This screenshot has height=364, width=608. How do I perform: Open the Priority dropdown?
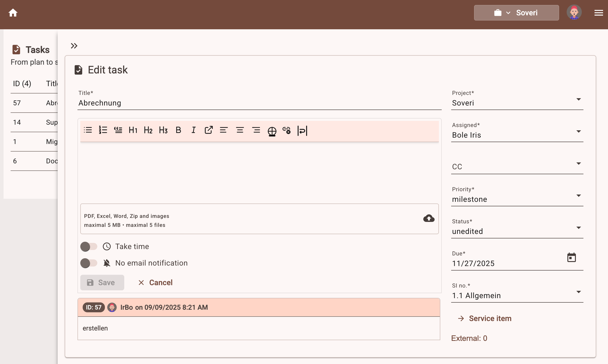pyautogui.click(x=517, y=199)
